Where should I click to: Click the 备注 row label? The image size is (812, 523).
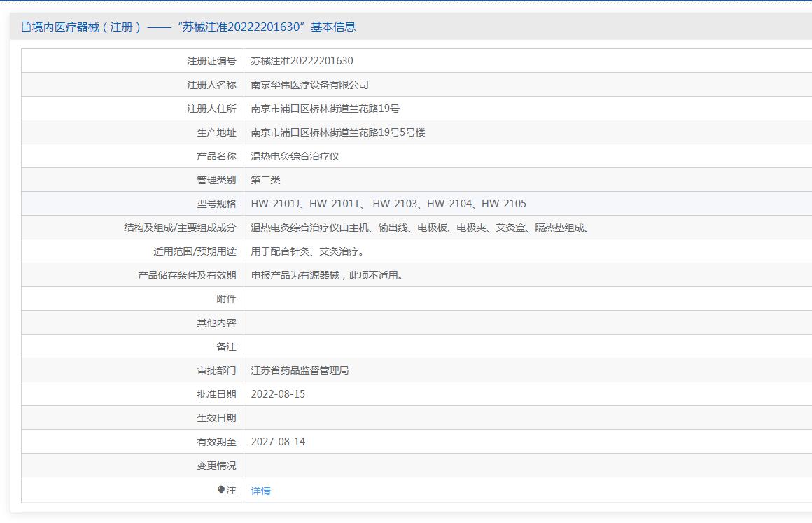point(226,347)
